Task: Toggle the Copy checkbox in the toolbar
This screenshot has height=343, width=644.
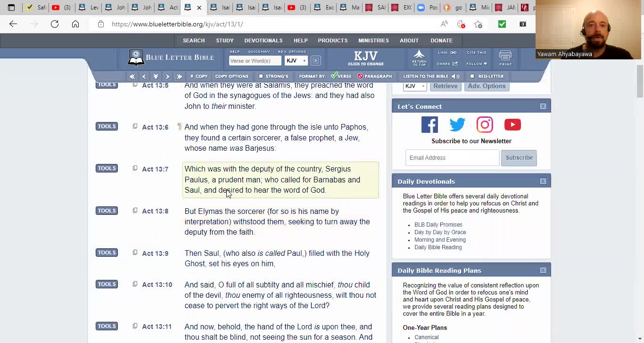Action: click(191, 76)
